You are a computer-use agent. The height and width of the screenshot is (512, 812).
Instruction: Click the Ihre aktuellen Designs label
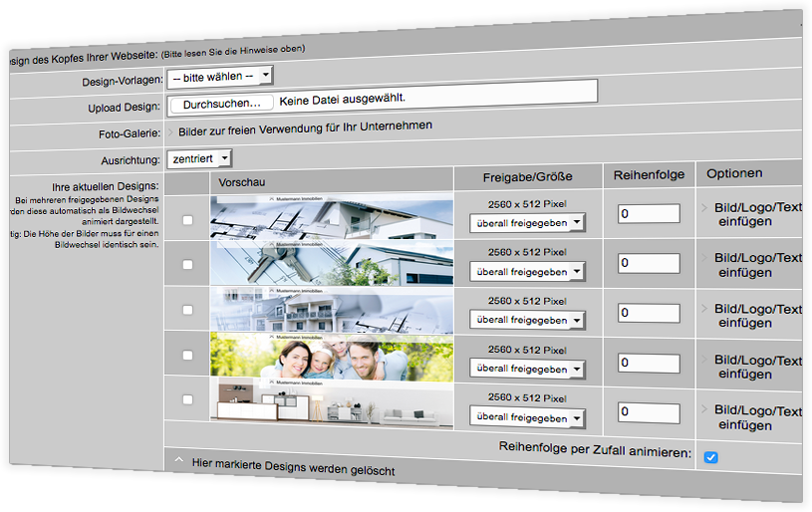[106, 186]
